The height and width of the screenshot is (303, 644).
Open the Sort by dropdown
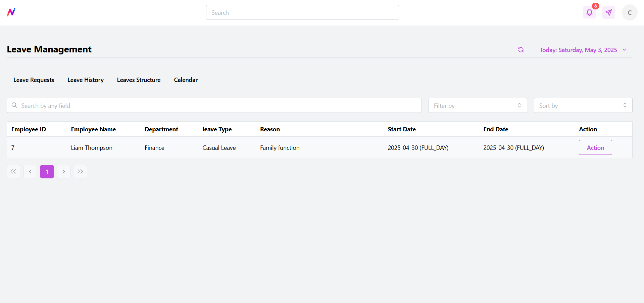pos(583,105)
